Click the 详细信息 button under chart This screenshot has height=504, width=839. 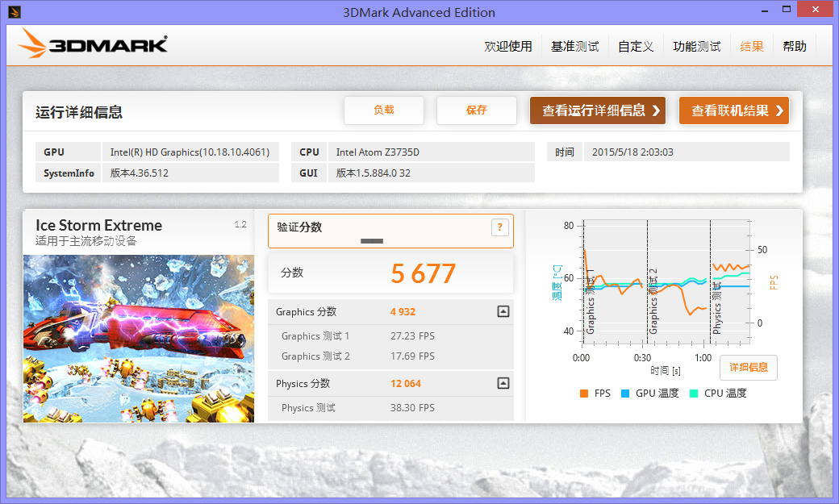pos(749,368)
